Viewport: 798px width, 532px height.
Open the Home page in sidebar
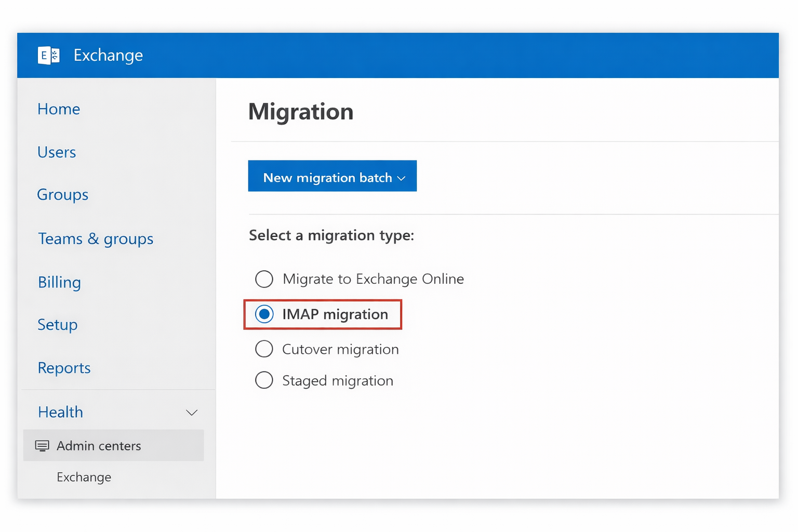click(x=59, y=109)
